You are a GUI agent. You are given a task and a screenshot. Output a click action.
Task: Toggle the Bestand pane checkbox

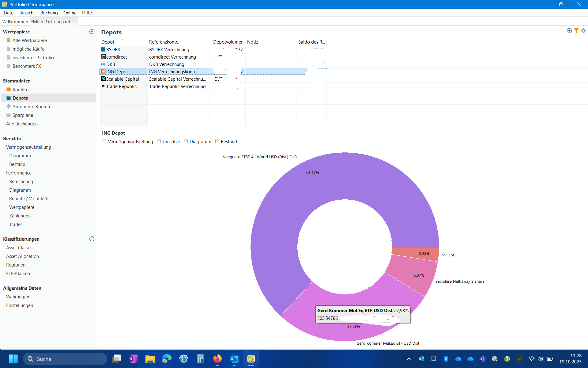click(x=217, y=141)
